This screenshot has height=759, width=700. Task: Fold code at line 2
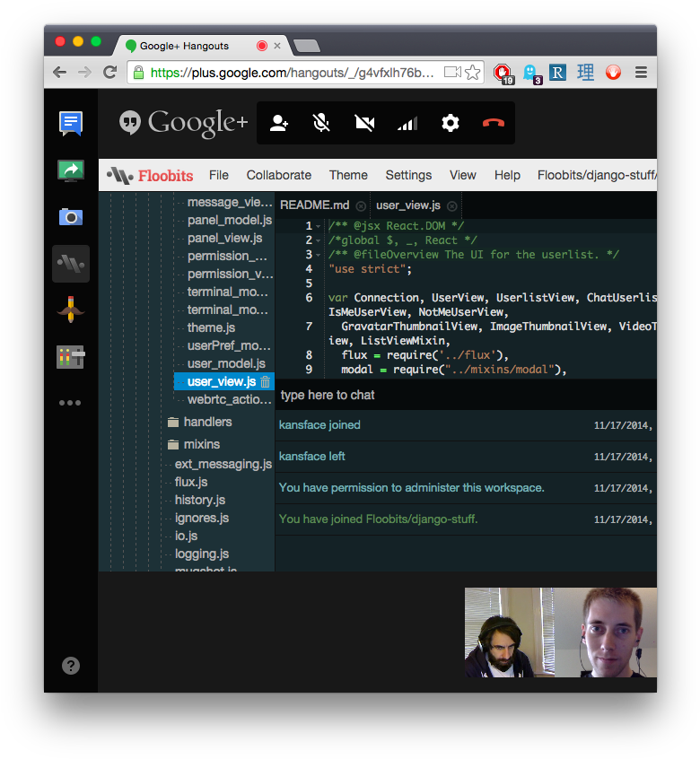pos(318,240)
